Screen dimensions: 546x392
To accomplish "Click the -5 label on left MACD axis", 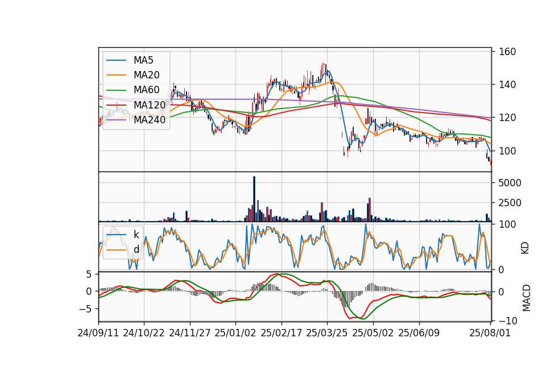I will coord(85,309).
